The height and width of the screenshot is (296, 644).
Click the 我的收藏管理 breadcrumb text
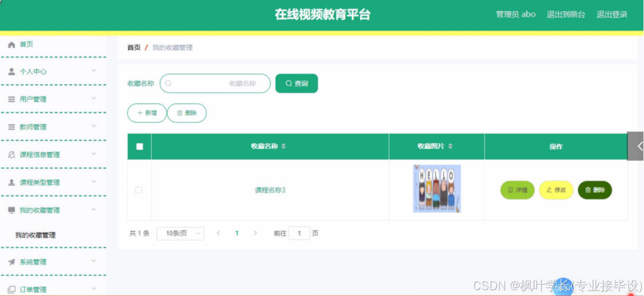[x=172, y=47]
